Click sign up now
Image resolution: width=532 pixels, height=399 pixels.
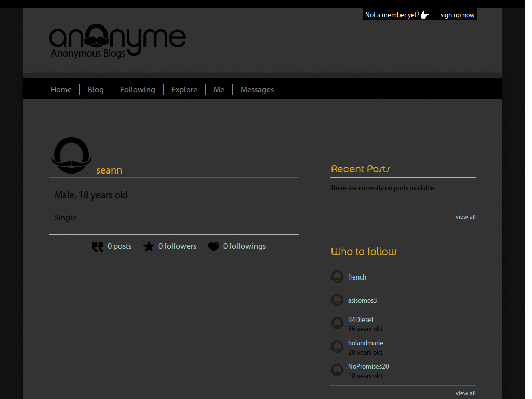click(457, 15)
